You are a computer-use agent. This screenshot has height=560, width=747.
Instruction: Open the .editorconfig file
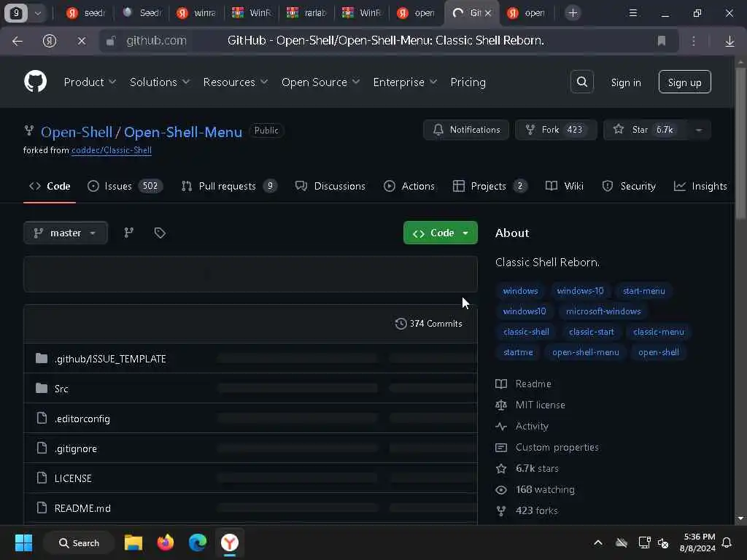coord(82,419)
